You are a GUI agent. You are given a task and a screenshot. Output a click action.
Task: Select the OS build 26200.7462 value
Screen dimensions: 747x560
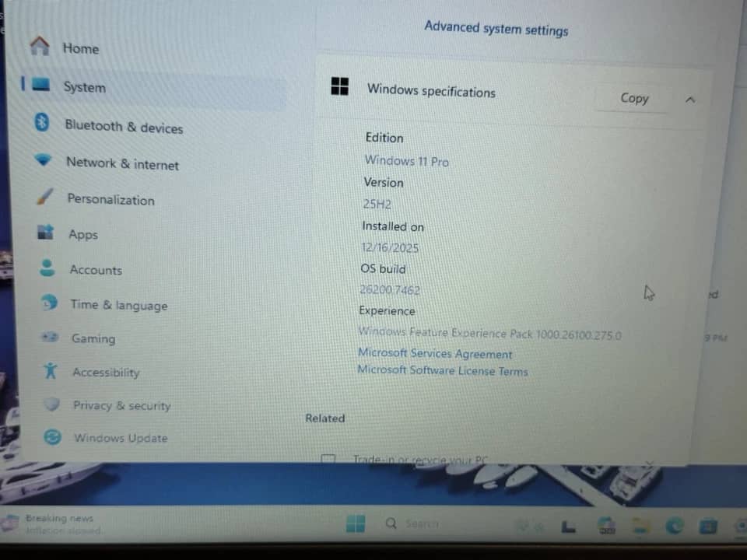(390, 289)
